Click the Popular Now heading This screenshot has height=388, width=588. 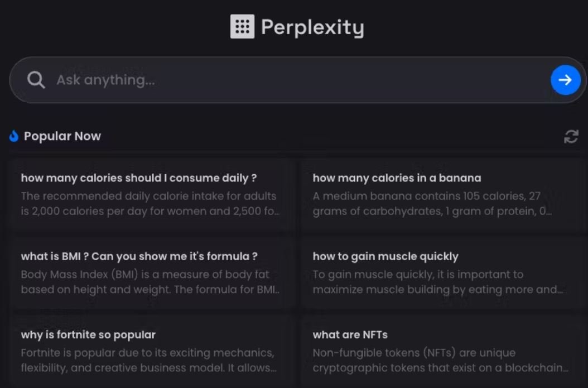[x=62, y=136]
